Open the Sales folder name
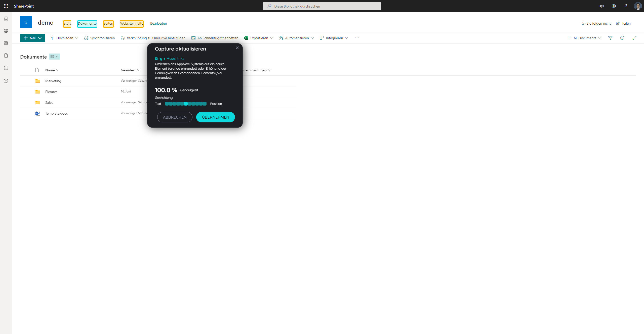 [49, 103]
